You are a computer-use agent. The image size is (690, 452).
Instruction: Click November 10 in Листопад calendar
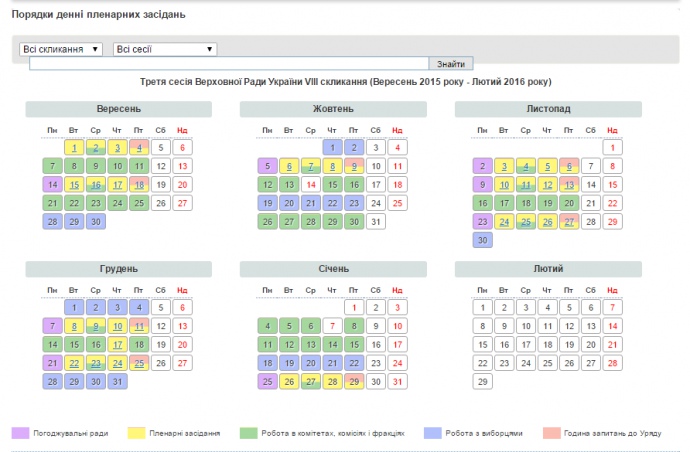pyautogui.click(x=503, y=185)
